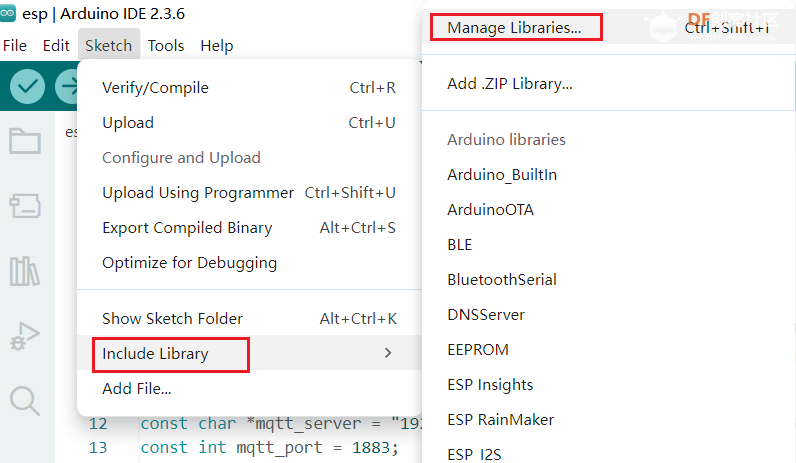Include the ESP Insights library

click(x=608, y=385)
